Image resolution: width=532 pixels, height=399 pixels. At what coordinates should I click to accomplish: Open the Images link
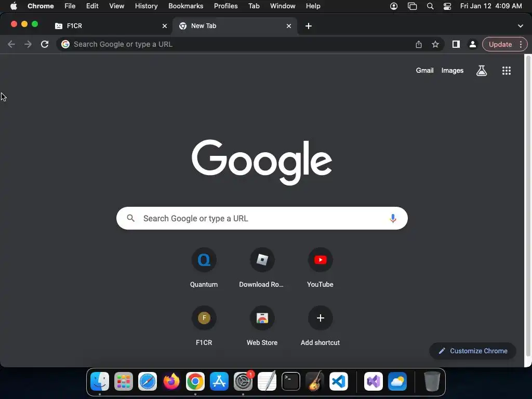[x=453, y=71]
